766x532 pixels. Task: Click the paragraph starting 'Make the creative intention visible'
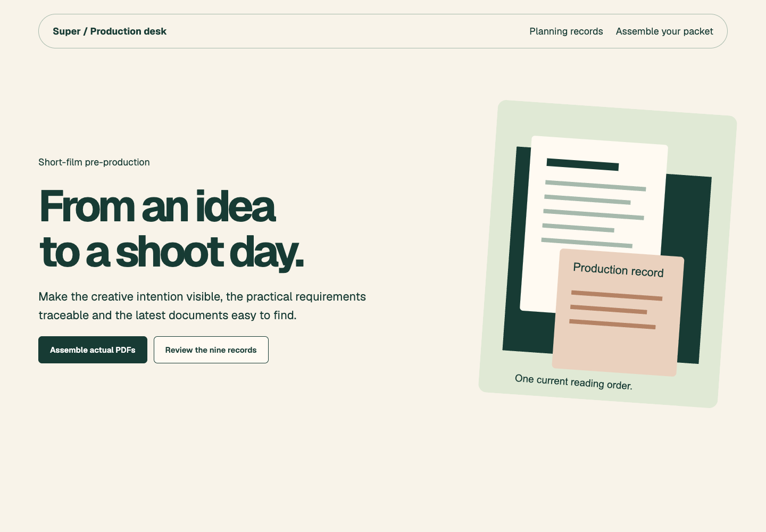(x=202, y=306)
